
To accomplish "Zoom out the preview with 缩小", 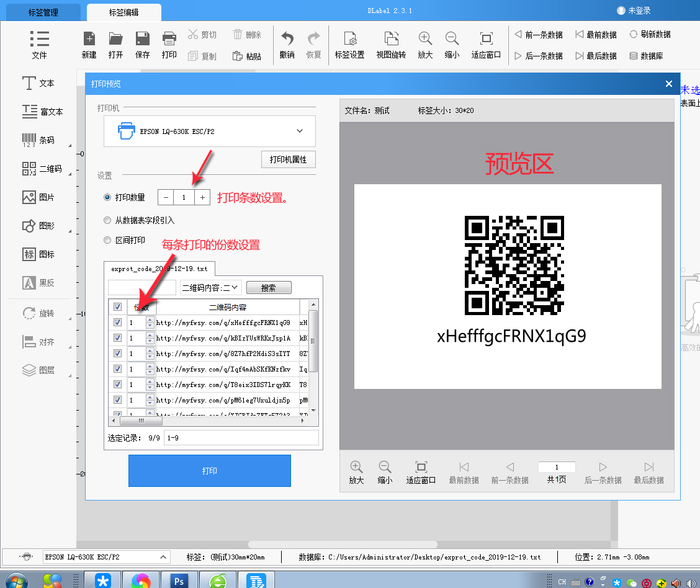I will pyautogui.click(x=385, y=472).
